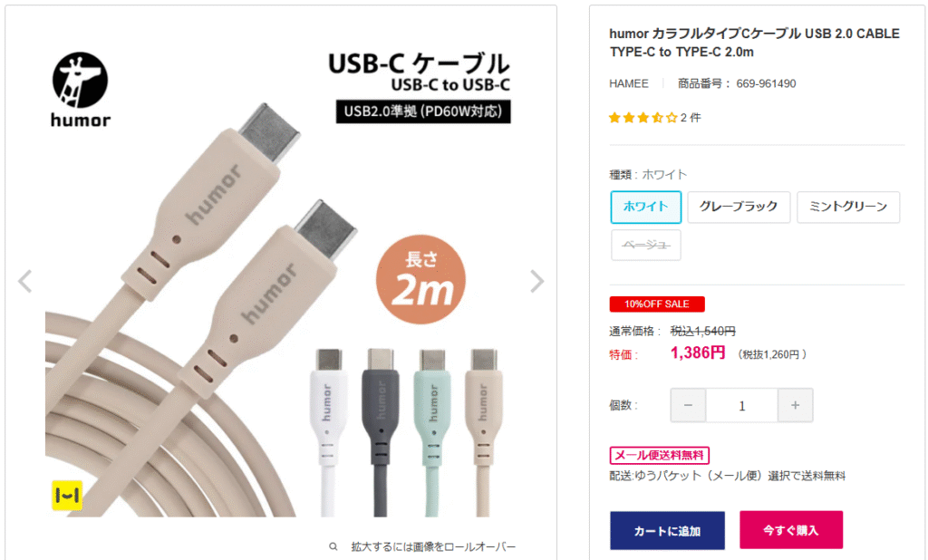
Task: Advance to the next product image
Action: tap(536, 281)
